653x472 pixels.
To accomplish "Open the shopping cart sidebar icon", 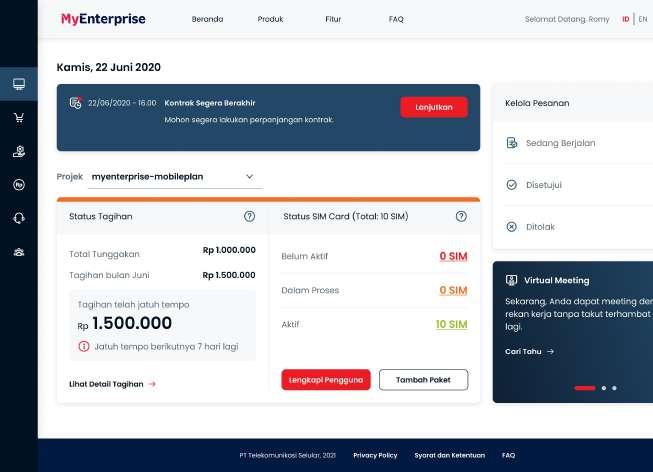I will tap(19, 118).
